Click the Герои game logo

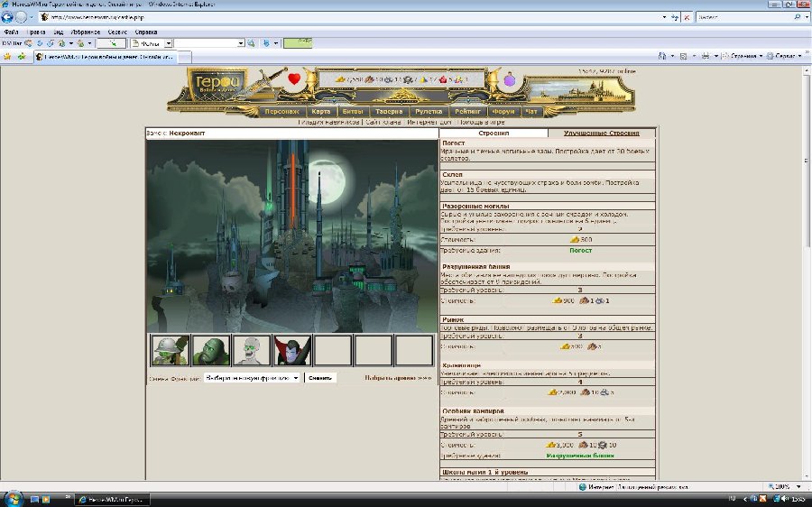point(217,83)
